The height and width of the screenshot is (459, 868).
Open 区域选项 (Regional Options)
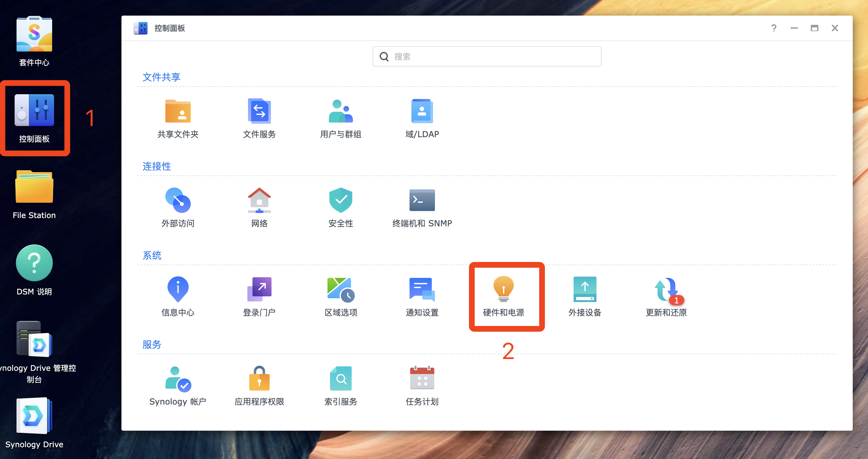point(340,296)
